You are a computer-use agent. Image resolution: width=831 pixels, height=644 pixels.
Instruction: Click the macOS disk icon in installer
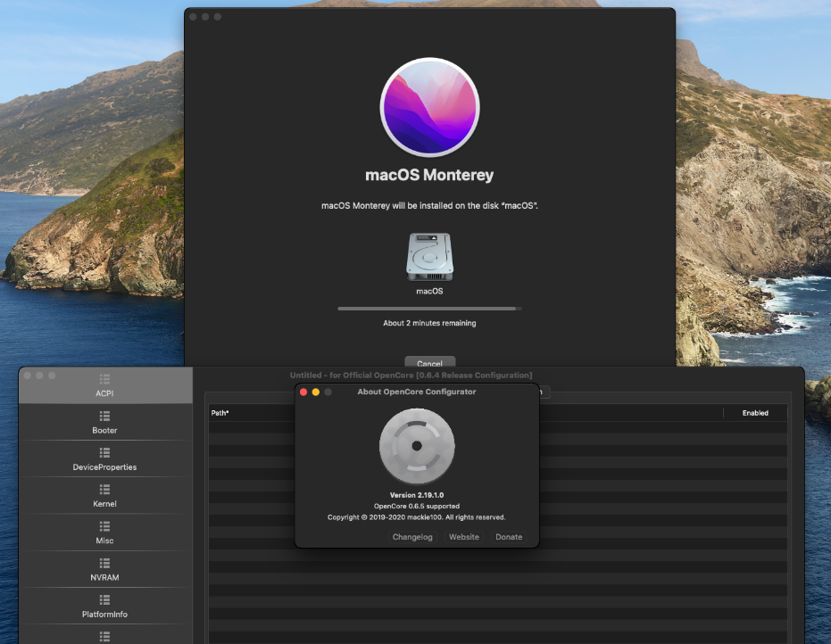click(430, 257)
